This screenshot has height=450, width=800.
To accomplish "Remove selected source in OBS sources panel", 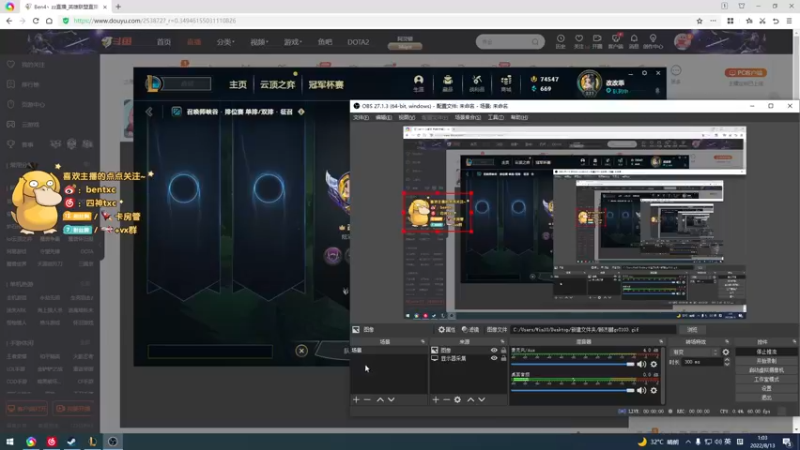I will coord(446,399).
